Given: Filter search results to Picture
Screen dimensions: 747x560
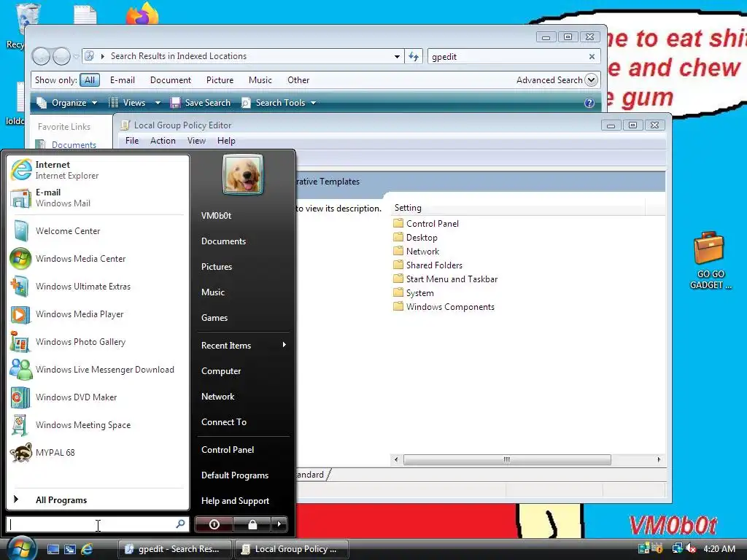Looking at the screenshot, I should pos(220,80).
